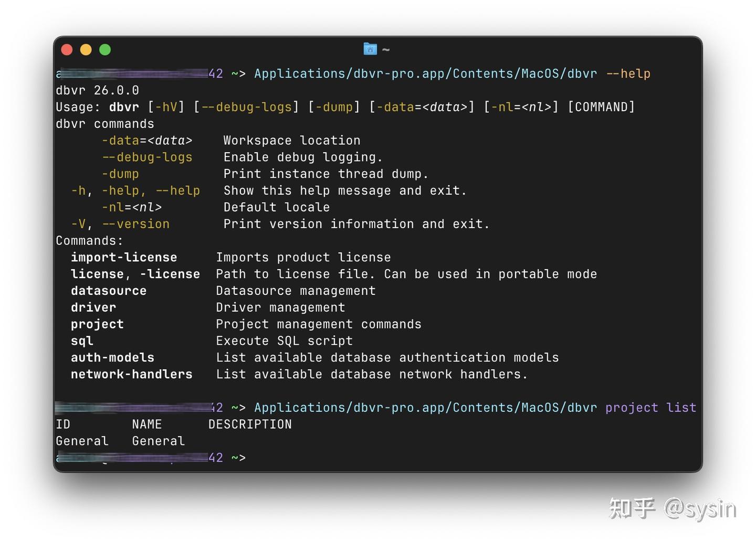Click "Show this help message and exit."
Viewport: 756px width, 543px height.
(x=345, y=190)
